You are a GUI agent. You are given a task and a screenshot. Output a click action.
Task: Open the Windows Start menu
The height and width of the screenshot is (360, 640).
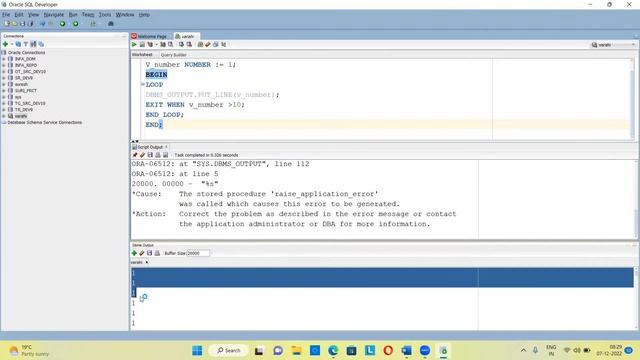pos(197,351)
